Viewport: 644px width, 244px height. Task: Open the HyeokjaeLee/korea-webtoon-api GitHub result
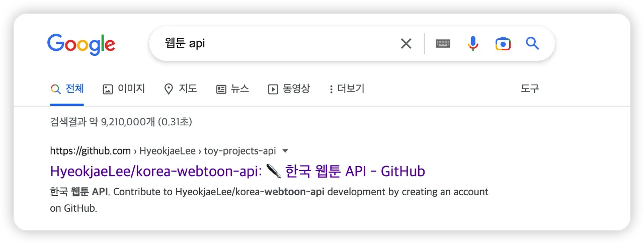click(237, 172)
